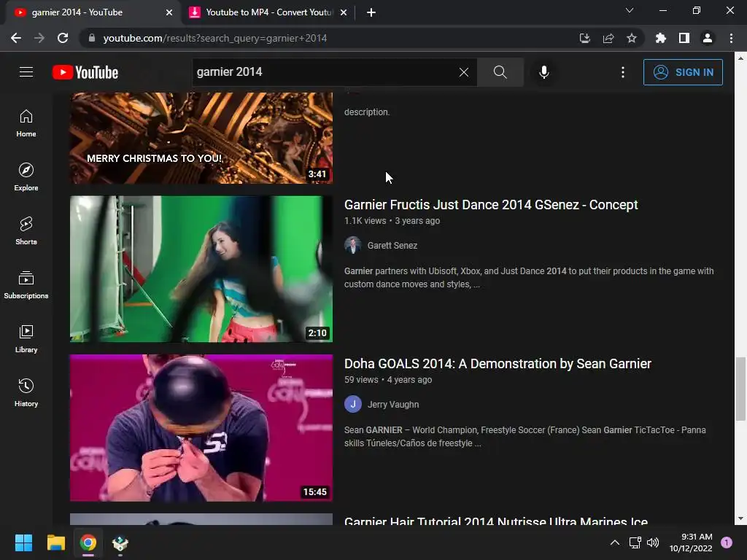The height and width of the screenshot is (560, 747).
Task: Open File Explorer from taskbar
Action: pyautogui.click(x=55, y=542)
